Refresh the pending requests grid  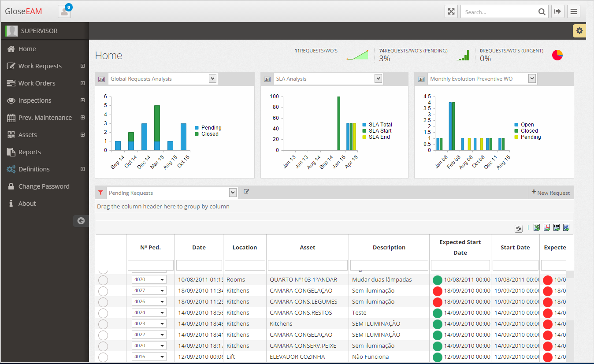tap(518, 229)
